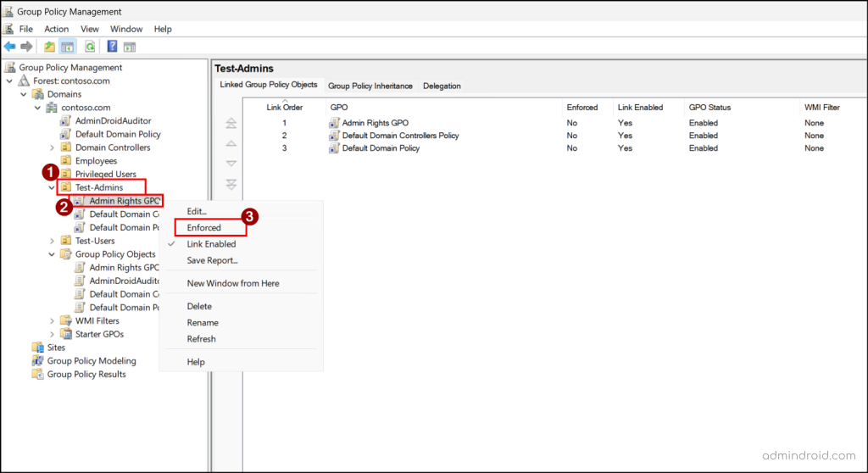Expand the Starter GPOs node
The width and height of the screenshot is (868, 473).
coord(52,334)
